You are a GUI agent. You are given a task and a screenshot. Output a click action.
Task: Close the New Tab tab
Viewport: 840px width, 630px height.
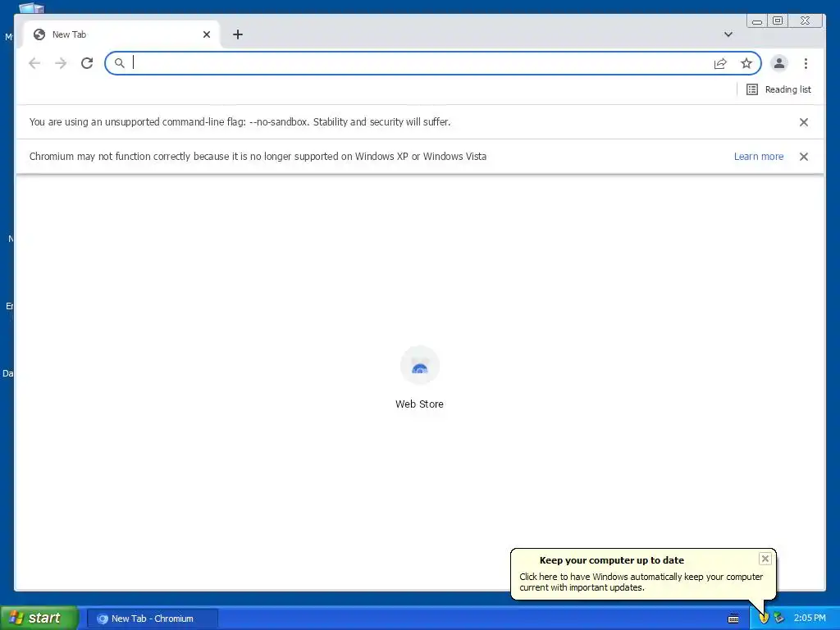pos(207,34)
